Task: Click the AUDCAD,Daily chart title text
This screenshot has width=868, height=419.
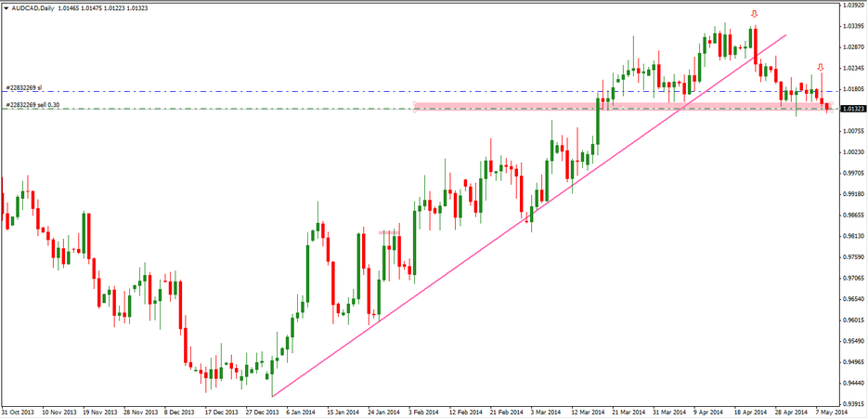Action: tap(34, 7)
